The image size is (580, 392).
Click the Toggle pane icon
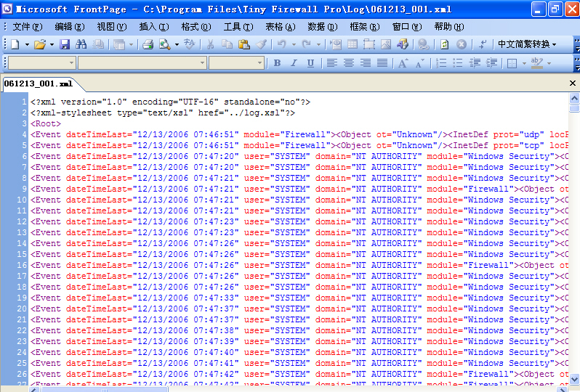pos(119,45)
